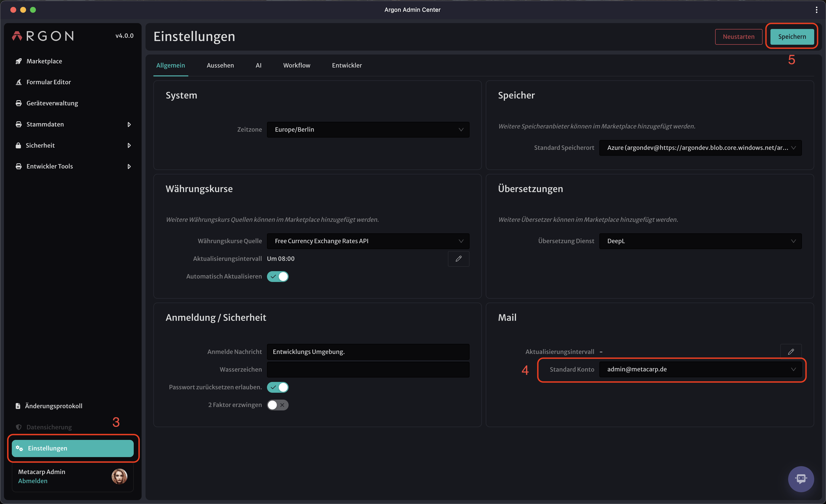Click the Stammdaten icon in sidebar

[x=19, y=124]
